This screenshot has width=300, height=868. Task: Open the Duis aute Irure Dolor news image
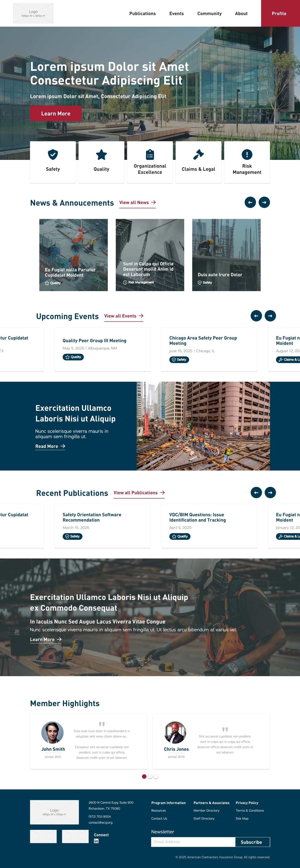coord(226,255)
